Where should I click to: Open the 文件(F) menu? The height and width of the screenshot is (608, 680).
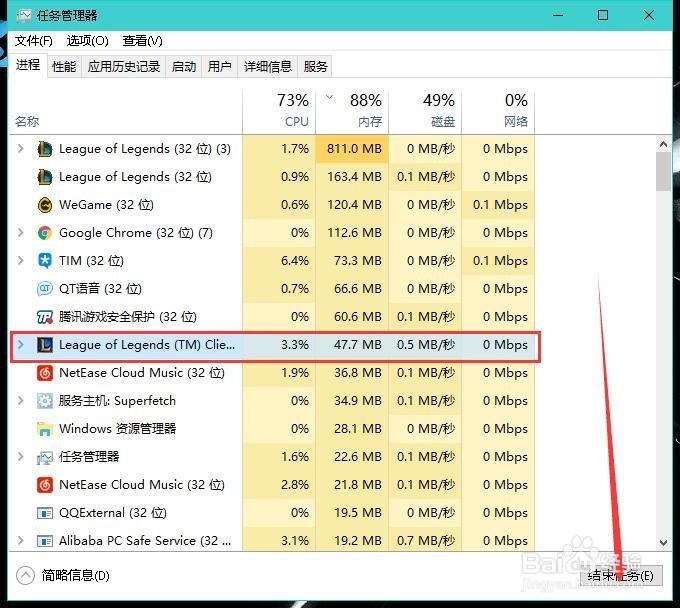pyautogui.click(x=33, y=41)
